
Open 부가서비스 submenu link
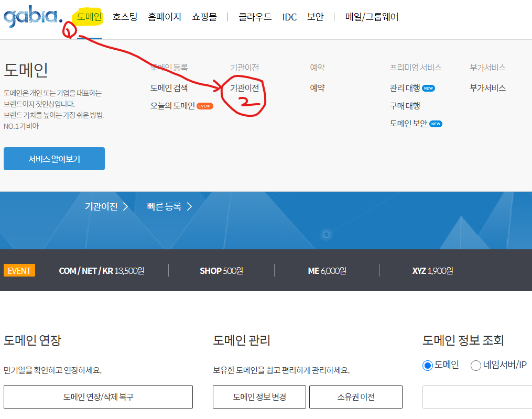pos(487,88)
